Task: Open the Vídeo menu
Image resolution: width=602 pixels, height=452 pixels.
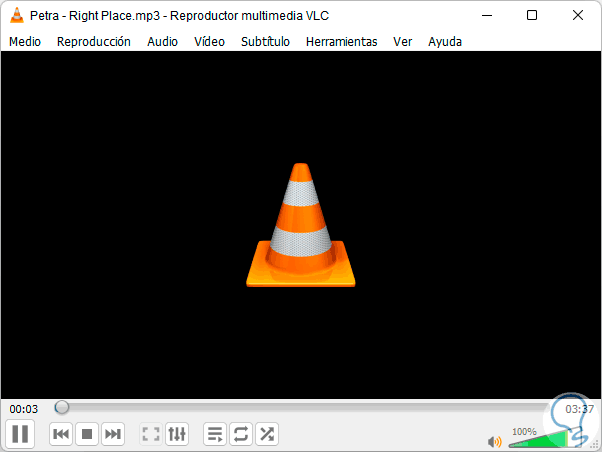Action: 209,41
